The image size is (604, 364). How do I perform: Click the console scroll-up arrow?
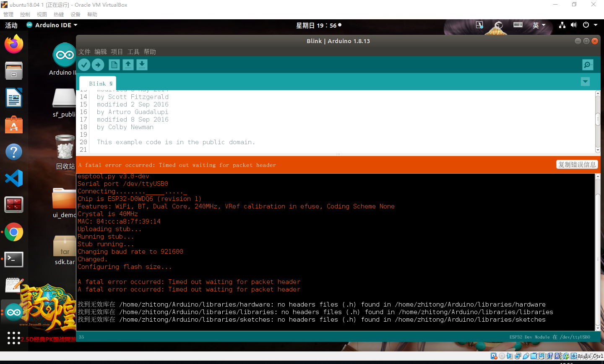click(x=598, y=176)
